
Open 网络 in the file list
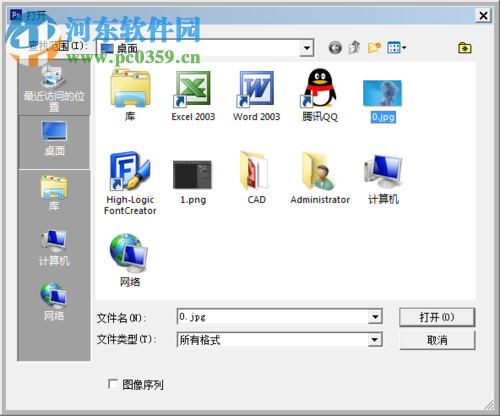point(130,260)
